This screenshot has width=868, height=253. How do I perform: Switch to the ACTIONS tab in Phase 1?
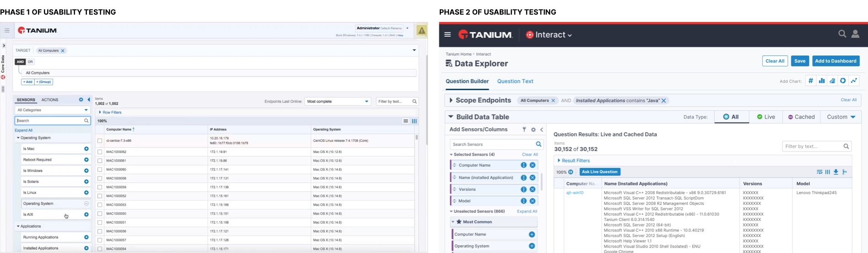coord(50,100)
